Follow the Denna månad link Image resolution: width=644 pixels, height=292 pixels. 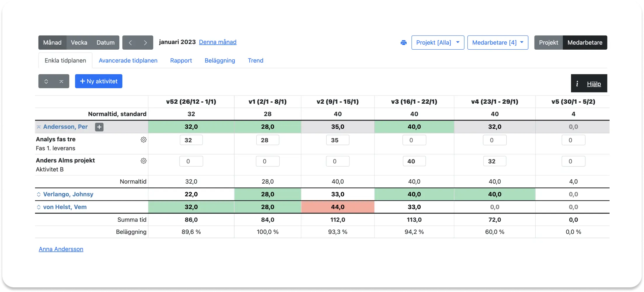coord(217,42)
